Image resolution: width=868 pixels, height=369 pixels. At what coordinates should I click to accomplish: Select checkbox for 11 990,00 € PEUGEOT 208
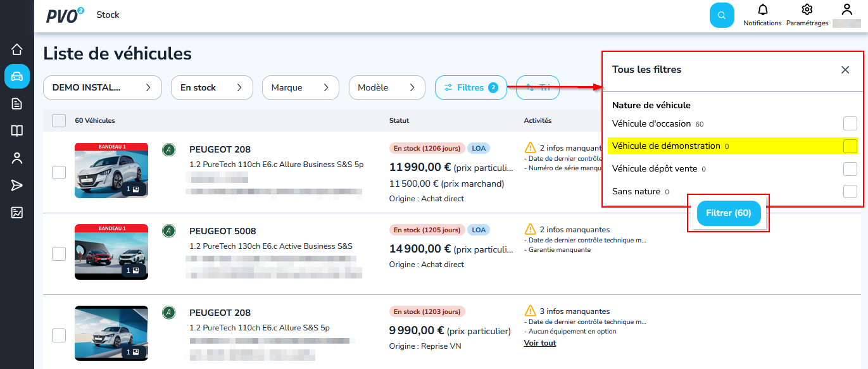coord(59,172)
